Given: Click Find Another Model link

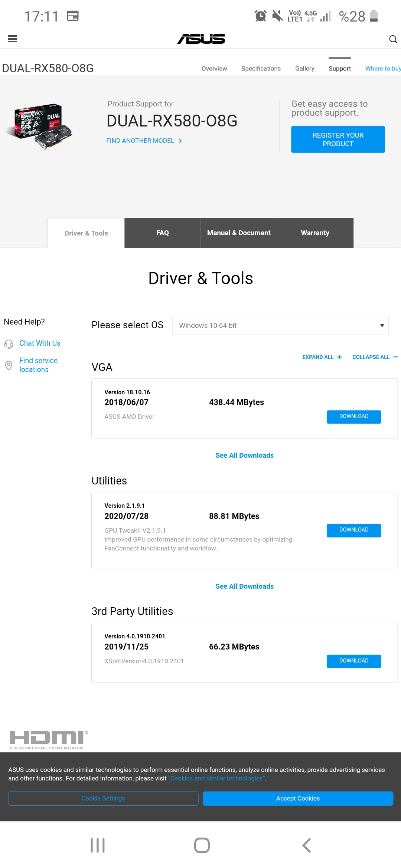Looking at the screenshot, I should 140,141.
